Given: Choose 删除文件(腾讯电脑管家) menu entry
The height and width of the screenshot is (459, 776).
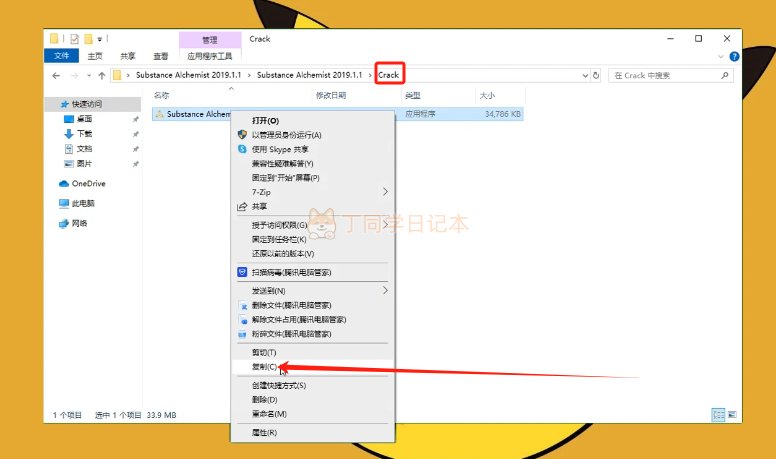Looking at the screenshot, I should point(313,305).
